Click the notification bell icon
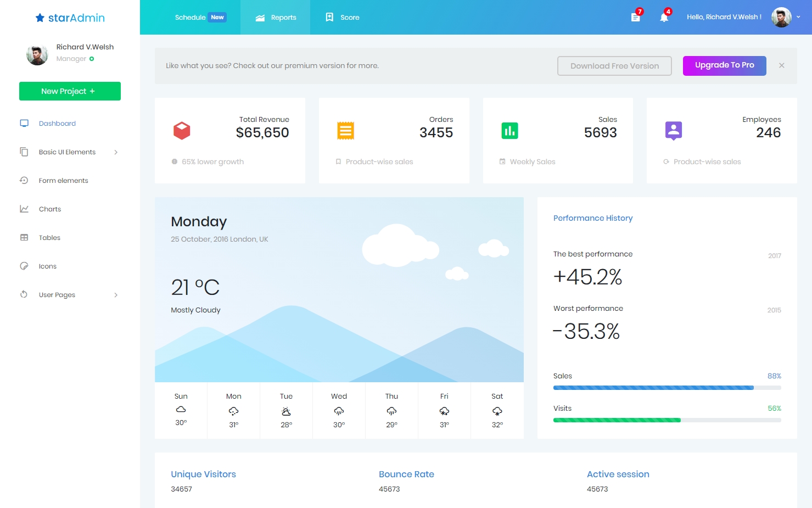Viewport: 812px width, 508px height. click(664, 17)
